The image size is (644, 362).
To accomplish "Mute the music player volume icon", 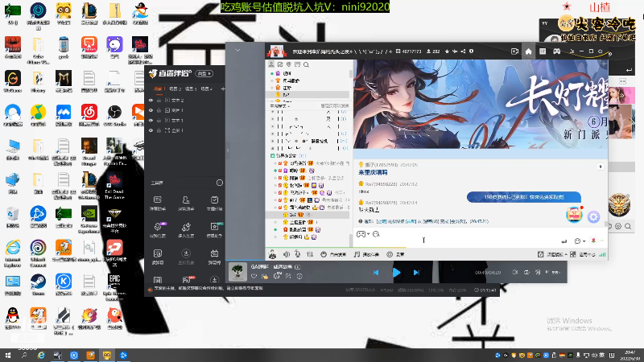I will coord(514,272).
